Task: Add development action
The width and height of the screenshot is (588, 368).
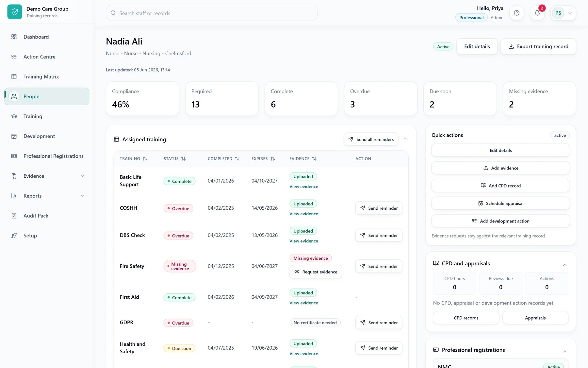Action: pyautogui.click(x=500, y=221)
